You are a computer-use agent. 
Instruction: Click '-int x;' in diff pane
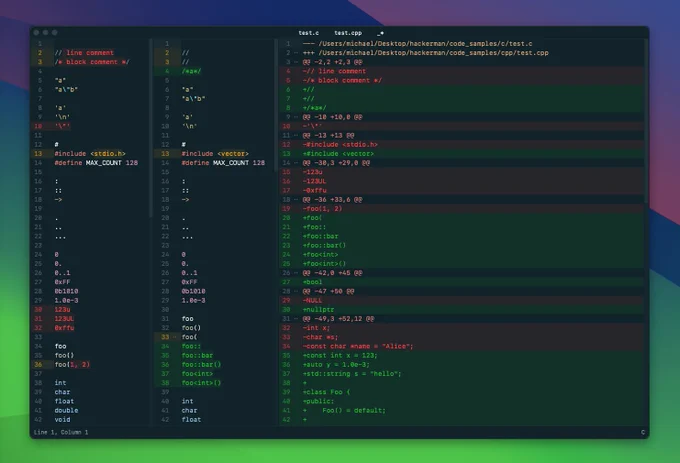coord(316,328)
